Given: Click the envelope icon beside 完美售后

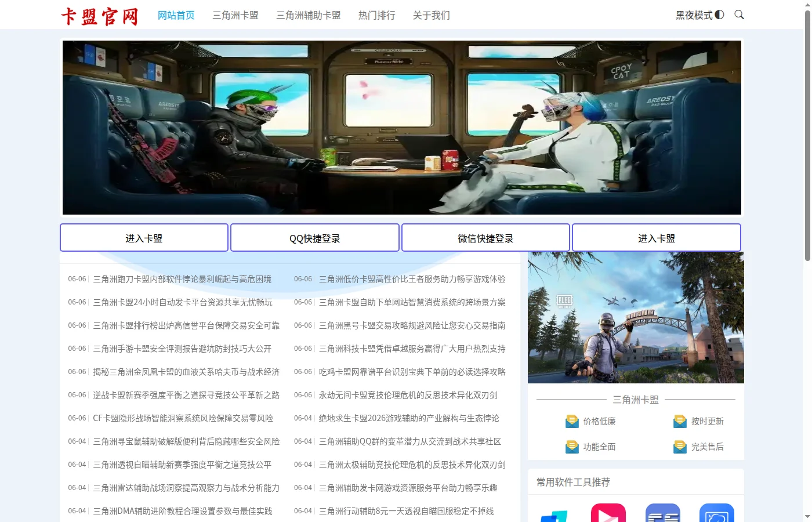Looking at the screenshot, I should (x=680, y=447).
